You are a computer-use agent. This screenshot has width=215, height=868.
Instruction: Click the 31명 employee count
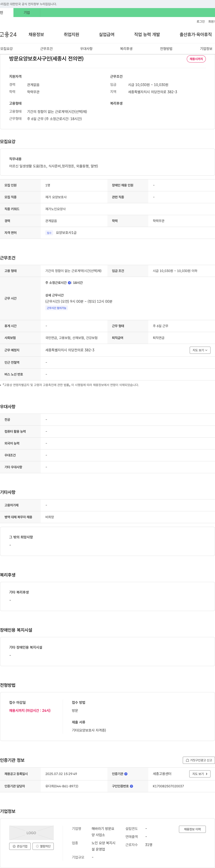pyautogui.click(x=149, y=845)
